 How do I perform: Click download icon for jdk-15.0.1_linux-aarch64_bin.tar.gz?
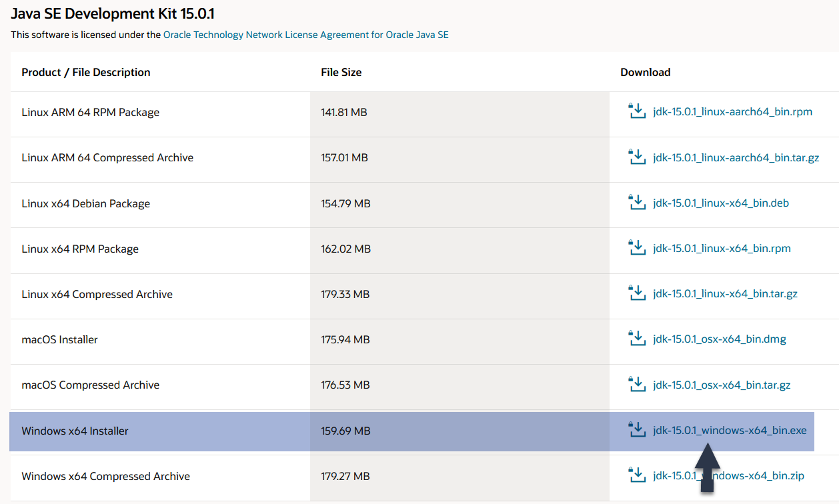click(x=638, y=157)
